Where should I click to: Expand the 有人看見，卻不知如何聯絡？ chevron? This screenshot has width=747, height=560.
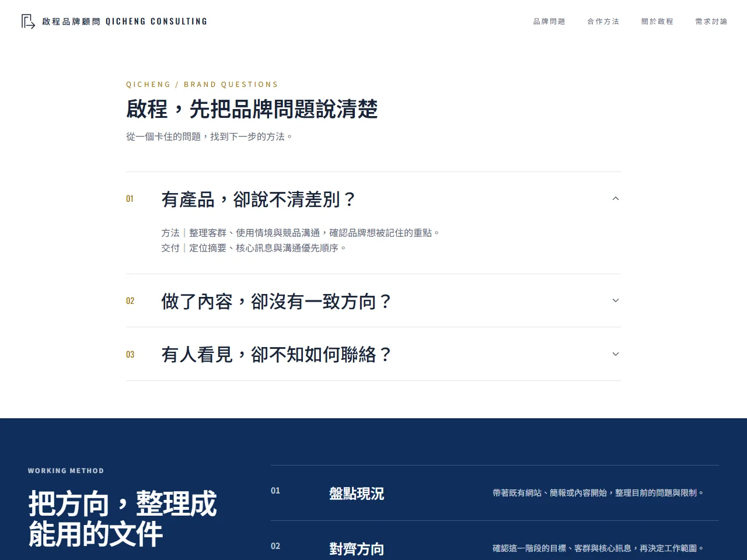tap(615, 354)
